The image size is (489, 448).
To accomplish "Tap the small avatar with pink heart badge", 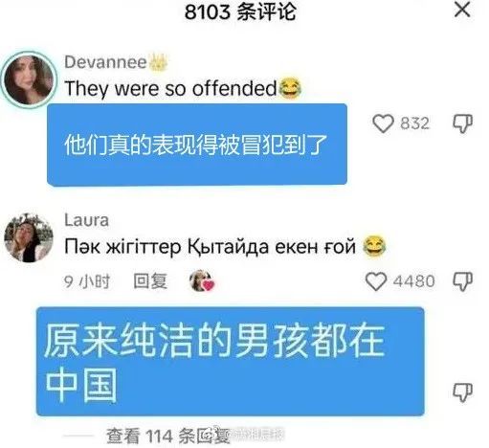I will [202, 280].
